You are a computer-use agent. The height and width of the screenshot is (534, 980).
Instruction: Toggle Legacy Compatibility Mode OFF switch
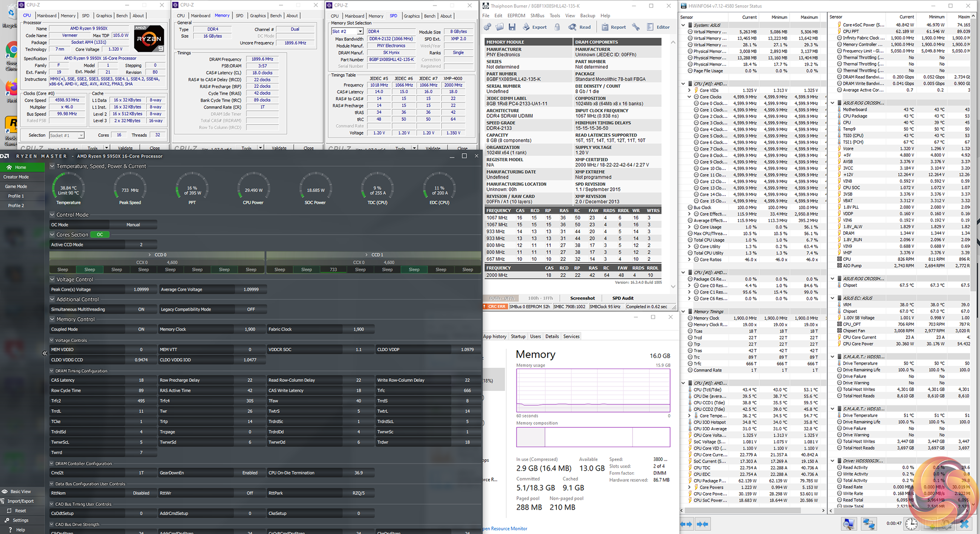pos(251,309)
